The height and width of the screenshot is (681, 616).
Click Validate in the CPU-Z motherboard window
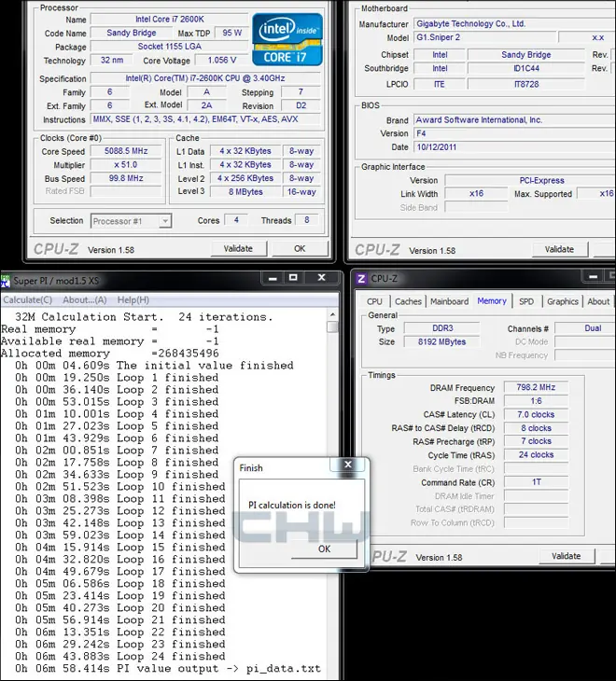tap(559, 249)
